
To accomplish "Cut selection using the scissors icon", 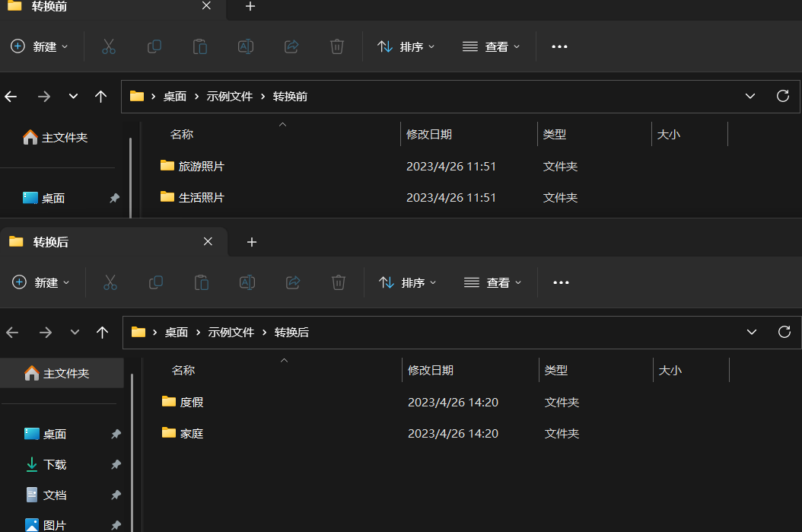I will pyautogui.click(x=109, y=46).
